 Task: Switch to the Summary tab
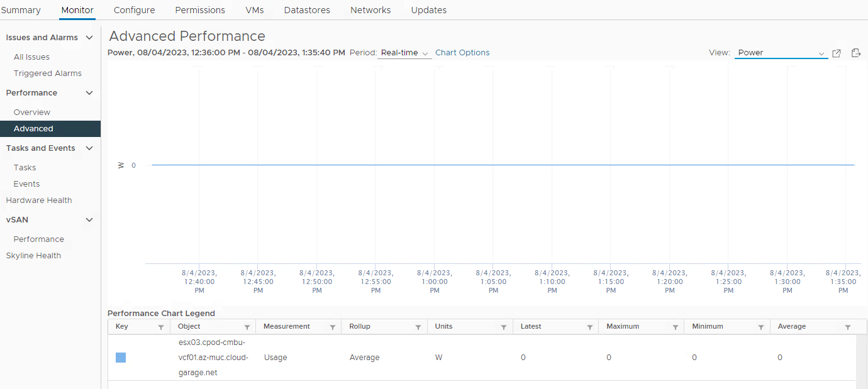click(x=21, y=10)
